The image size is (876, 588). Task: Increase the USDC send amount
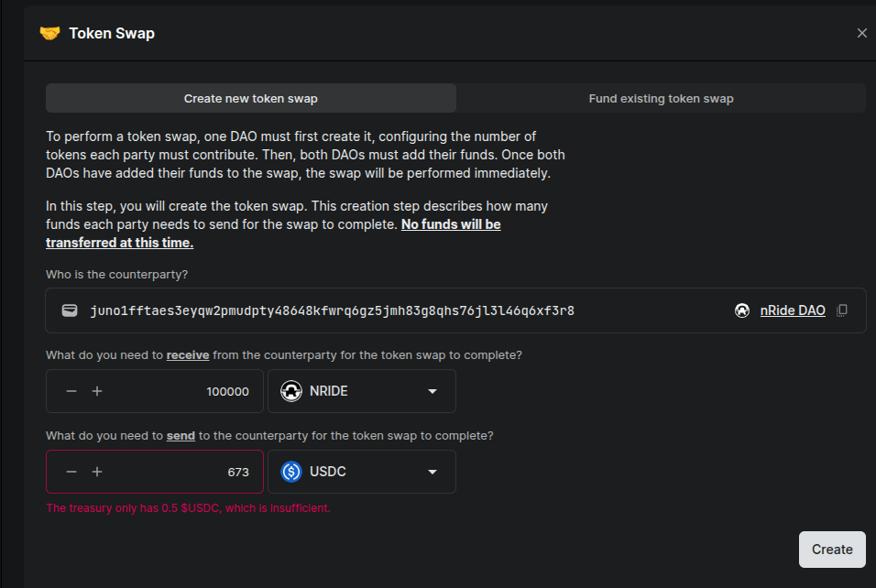click(x=97, y=472)
